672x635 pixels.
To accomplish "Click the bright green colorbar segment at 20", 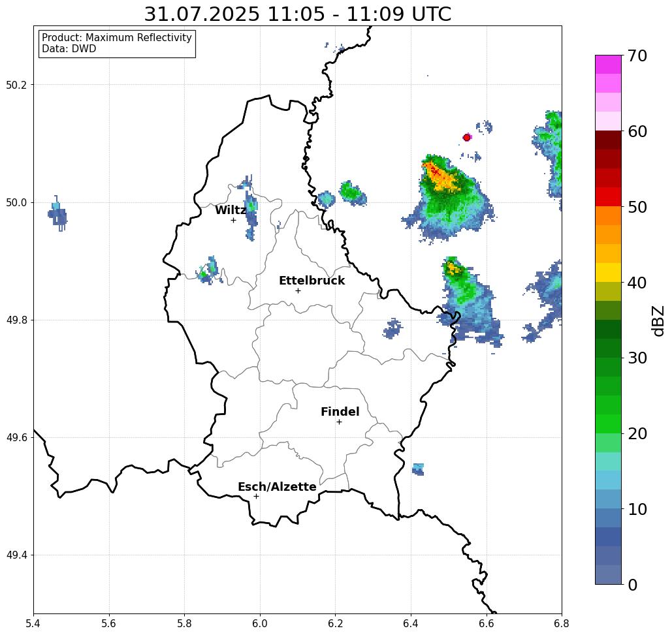I will click(x=608, y=424).
